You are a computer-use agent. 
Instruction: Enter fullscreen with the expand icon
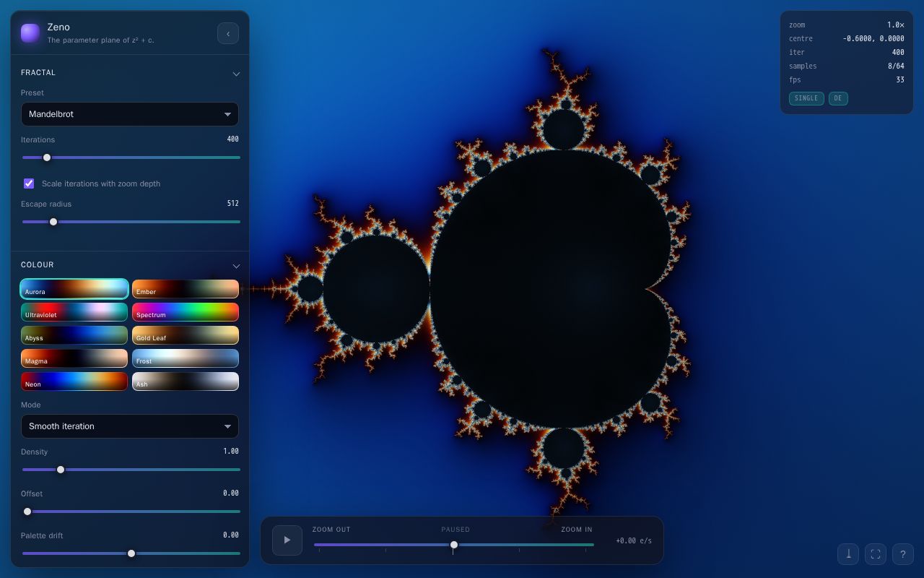tap(876, 554)
